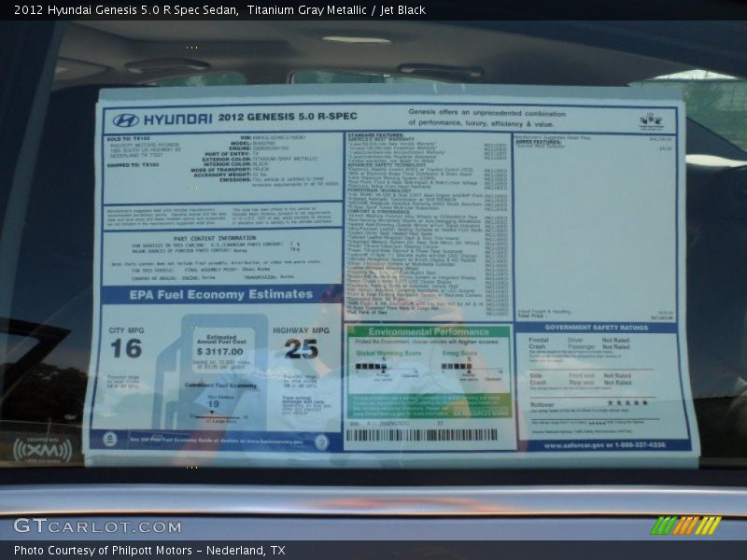Click the "GOVERNMENT SAFETY RATINGS" header

click(596, 328)
